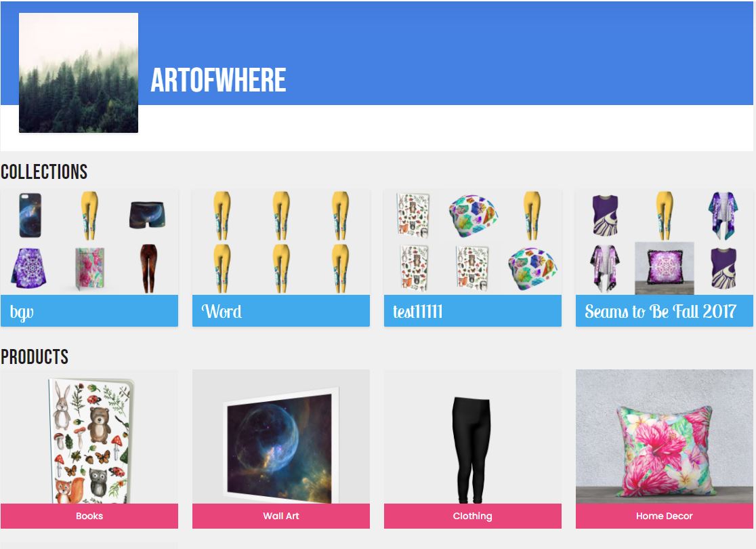Click the ARTOFWHERE store title
This screenshot has width=756, height=549.
[218, 80]
